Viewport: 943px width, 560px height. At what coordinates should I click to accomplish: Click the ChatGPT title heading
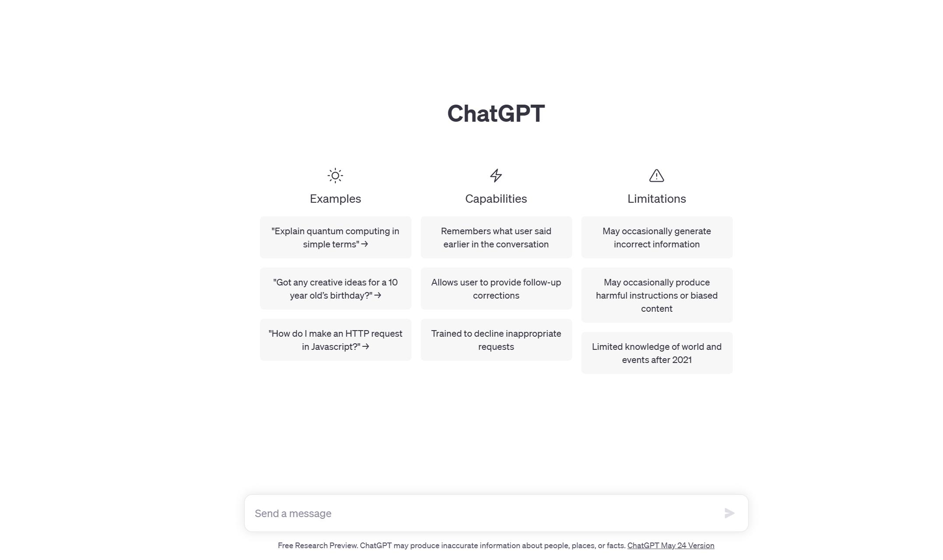[x=496, y=112]
